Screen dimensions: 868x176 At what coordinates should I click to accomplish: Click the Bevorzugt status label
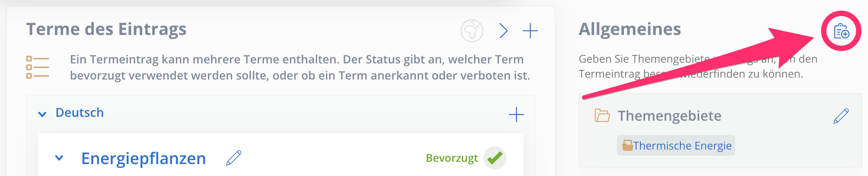[452, 158]
